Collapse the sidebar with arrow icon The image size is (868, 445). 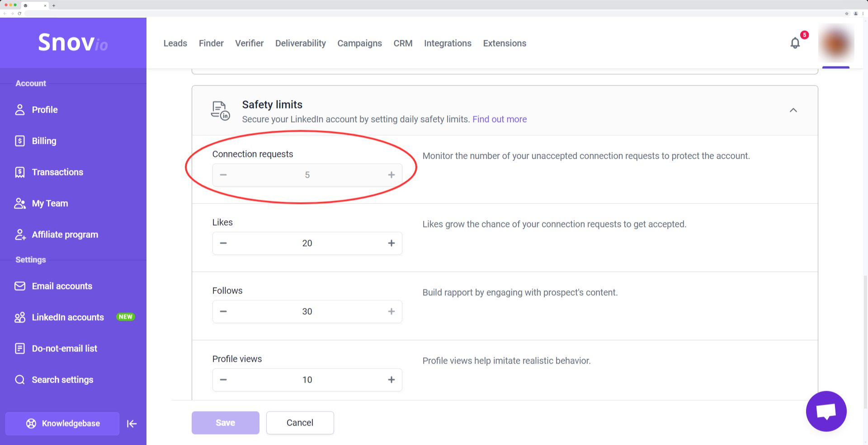tap(132, 424)
